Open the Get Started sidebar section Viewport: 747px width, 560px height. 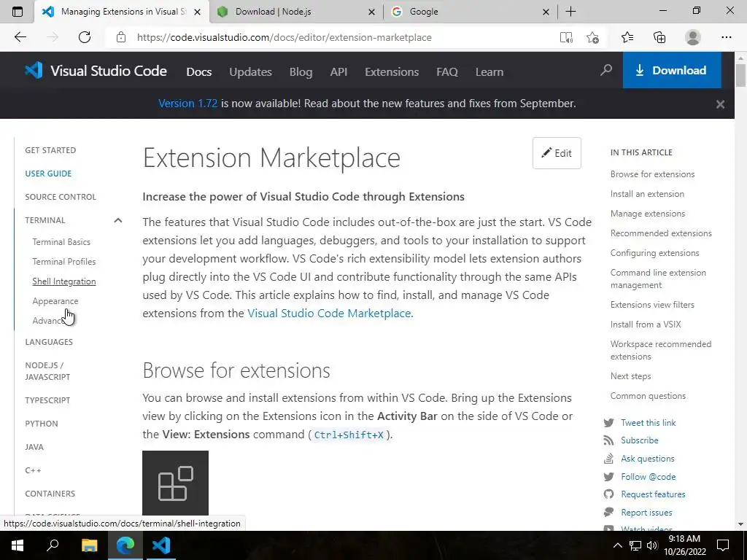point(50,150)
